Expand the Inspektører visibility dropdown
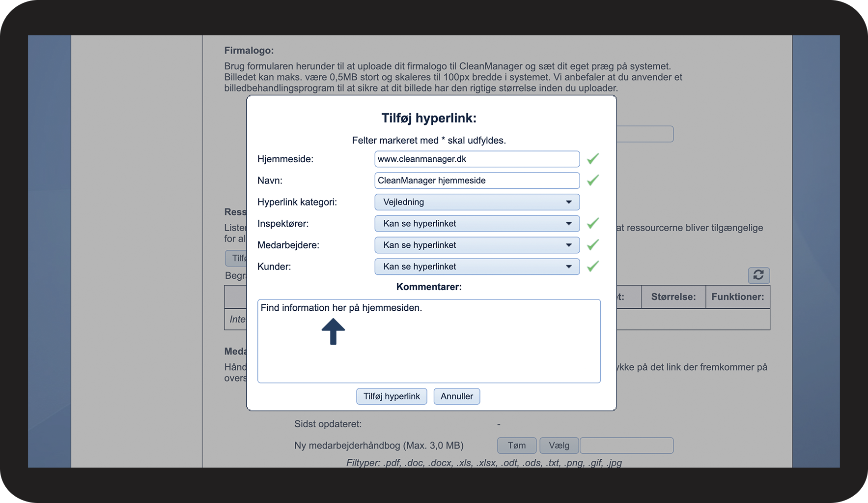This screenshot has width=868, height=503. (x=477, y=224)
